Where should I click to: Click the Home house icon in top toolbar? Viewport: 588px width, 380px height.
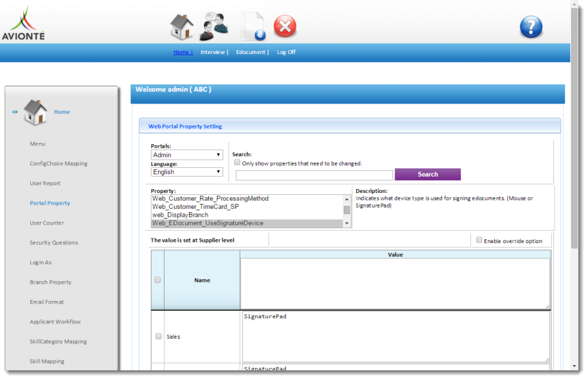pos(182,27)
